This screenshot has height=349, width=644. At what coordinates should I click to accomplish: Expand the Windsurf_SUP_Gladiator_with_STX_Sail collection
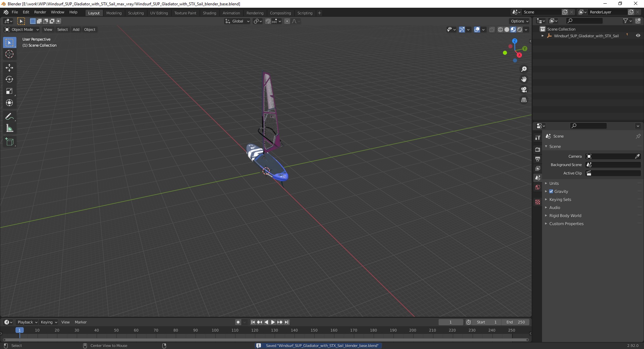pyautogui.click(x=543, y=36)
